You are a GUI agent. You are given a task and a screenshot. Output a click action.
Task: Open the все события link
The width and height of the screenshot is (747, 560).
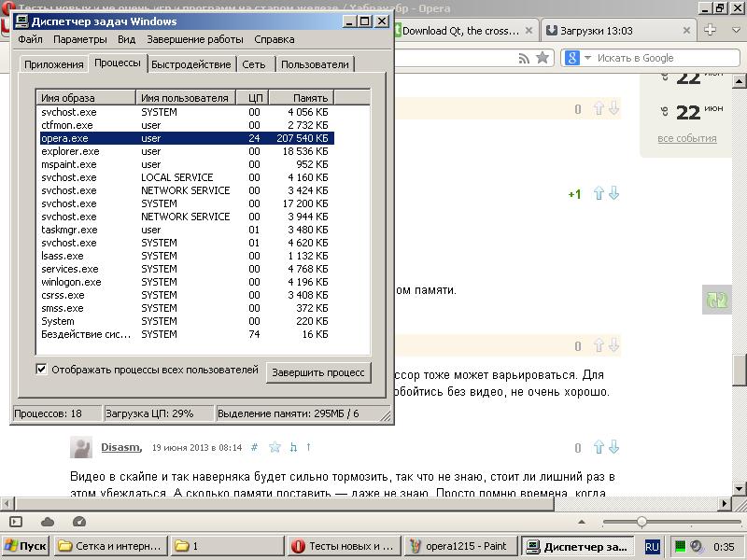coord(687,138)
